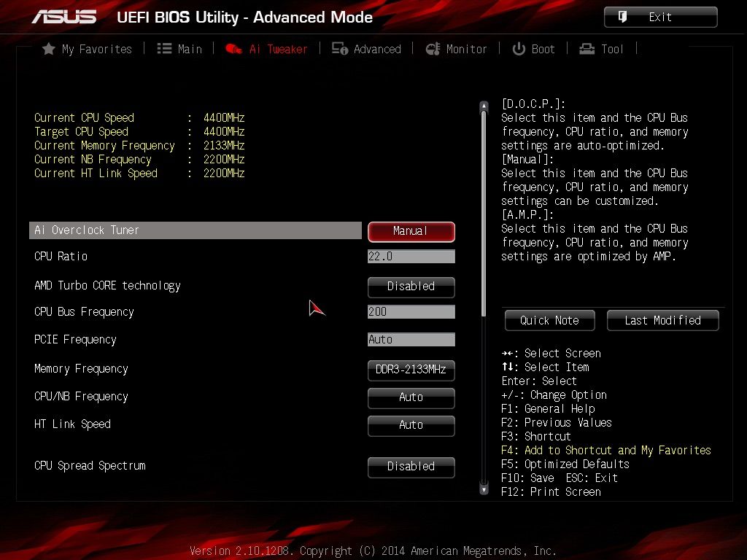Click the red Ai Tweaker icon

coord(233,49)
